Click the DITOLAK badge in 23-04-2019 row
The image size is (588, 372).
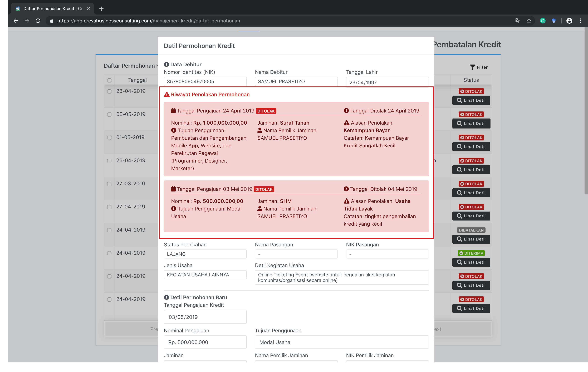click(471, 91)
